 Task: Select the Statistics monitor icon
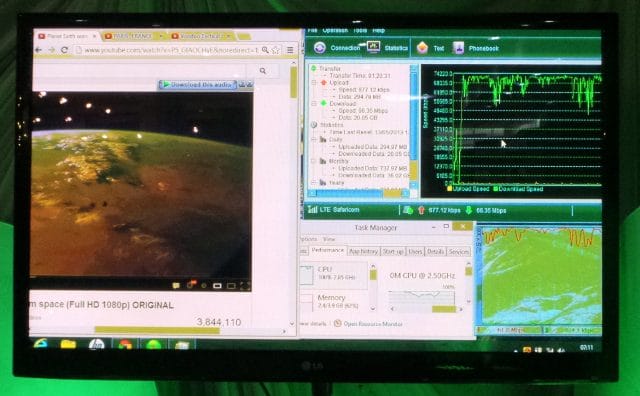pyautogui.click(x=373, y=47)
